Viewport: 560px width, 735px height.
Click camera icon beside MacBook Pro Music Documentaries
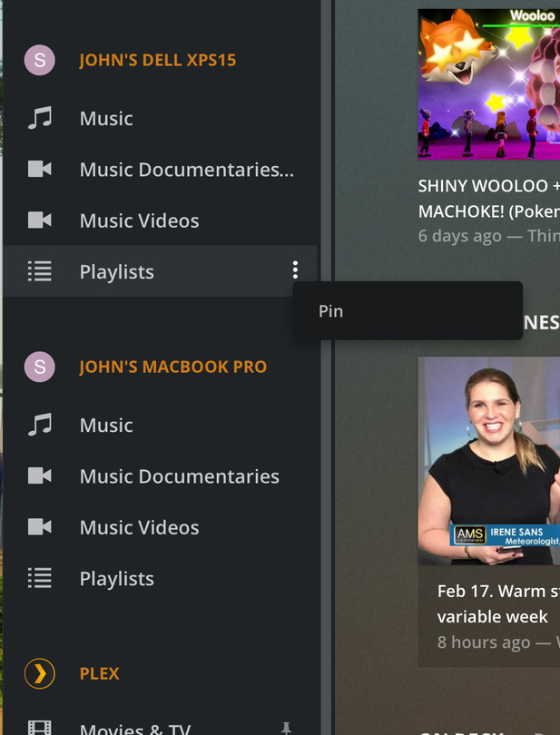(x=39, y=475)
